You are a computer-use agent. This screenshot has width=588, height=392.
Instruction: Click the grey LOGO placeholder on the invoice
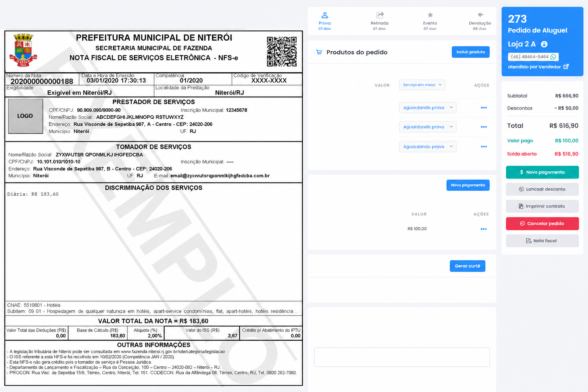point(26,116)
